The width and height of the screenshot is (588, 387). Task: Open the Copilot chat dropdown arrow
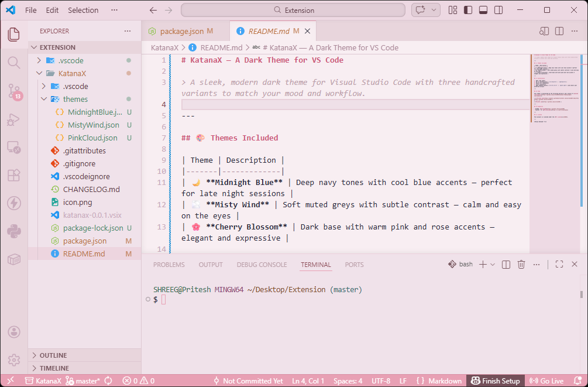(434, 10)
